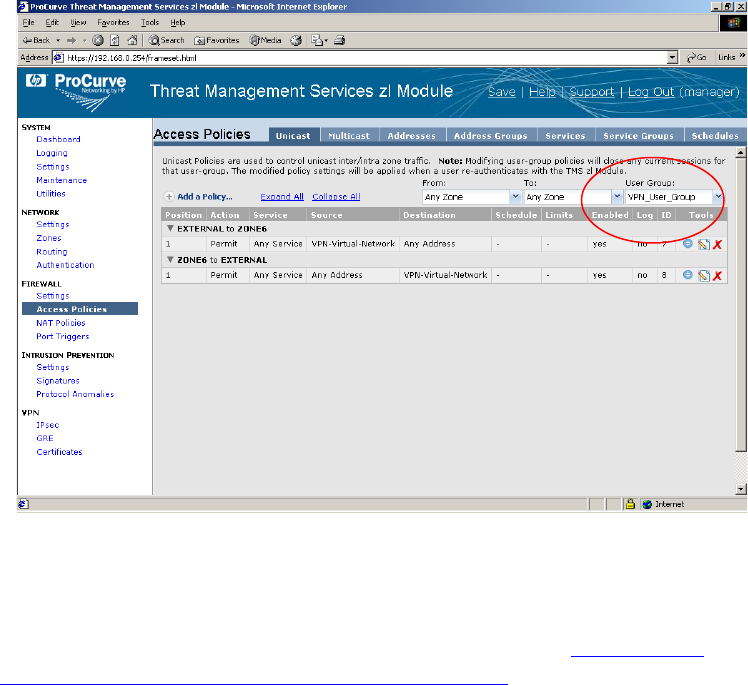Viewport: 748px width, 685px height.
Task: Open the View menu
Action: point(78,22)
